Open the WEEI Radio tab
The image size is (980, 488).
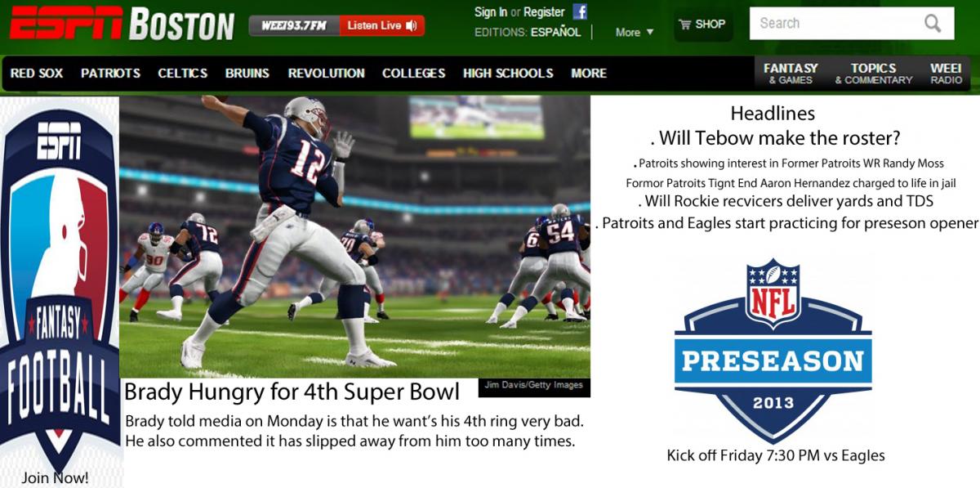946,74
